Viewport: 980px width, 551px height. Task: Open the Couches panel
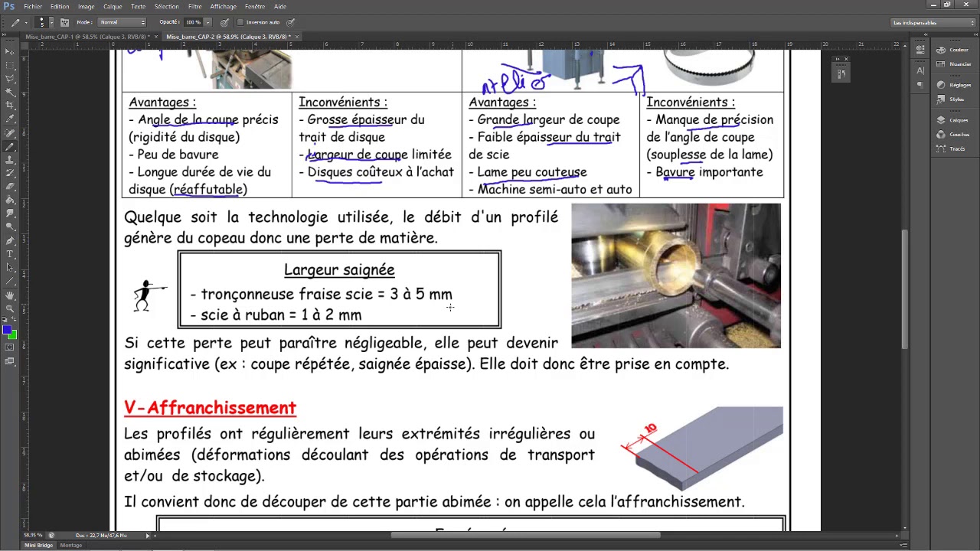[x=950, y=135]
